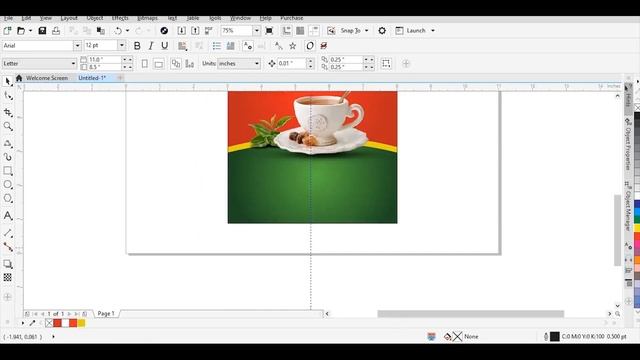640x360 pixels.
Task: Click the Full-screen preview icon
Action: 269,31
